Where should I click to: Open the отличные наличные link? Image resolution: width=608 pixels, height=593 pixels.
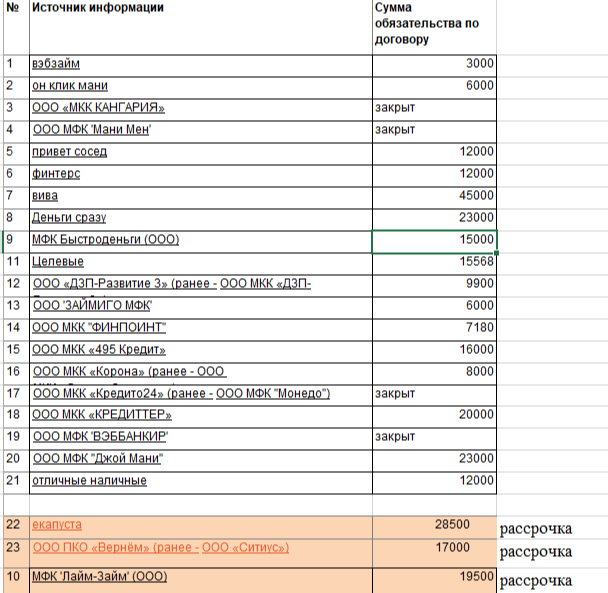[90, 481]
